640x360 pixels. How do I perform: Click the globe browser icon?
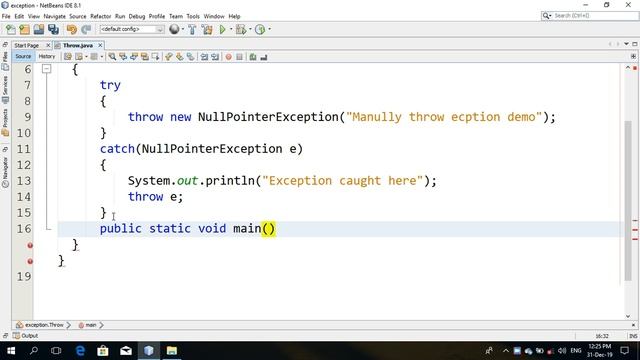coord(174,29)
